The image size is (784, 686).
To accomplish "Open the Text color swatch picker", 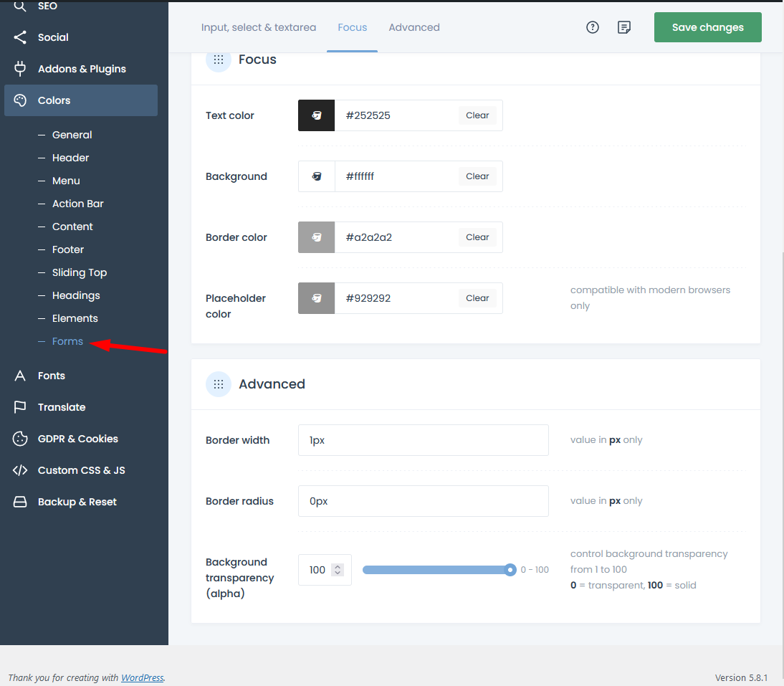I will [x=316, y=115].
